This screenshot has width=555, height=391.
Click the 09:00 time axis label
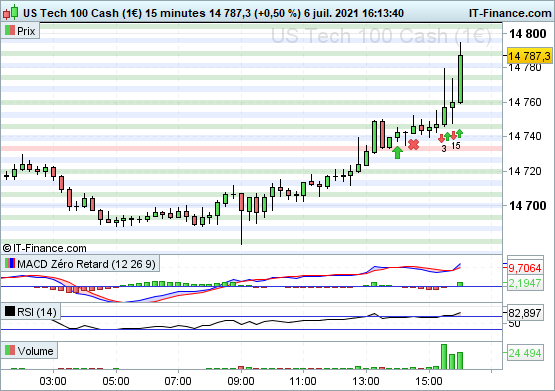(241, 381)
